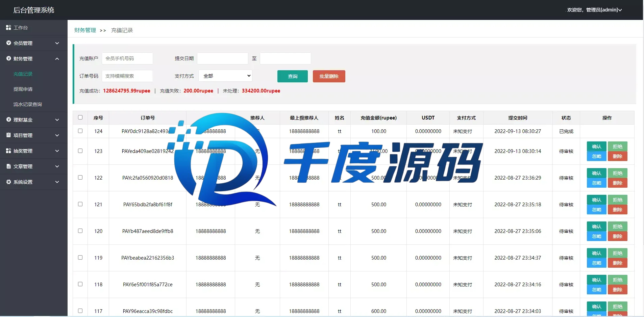Check the row 119 checkbox
The width and height of the screenshot is (644, 317).
coord(80,257)
